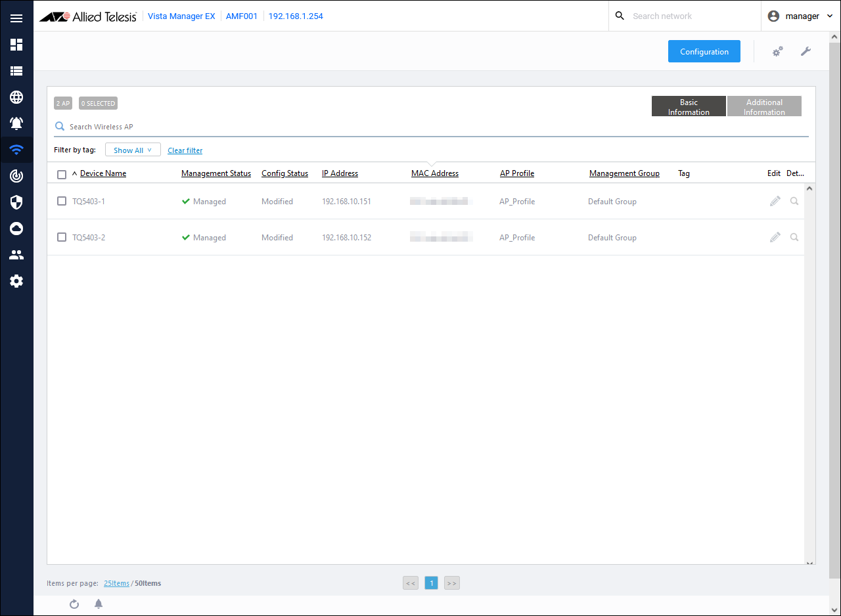
Task: Tick the checkbox for TQ5403-2
Action: tap(62, 237)
